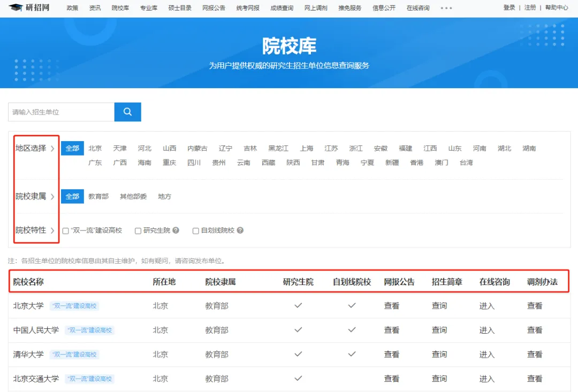Focus the 请输入招生单位 search field

pyautogui.click(x=61, y=112)
